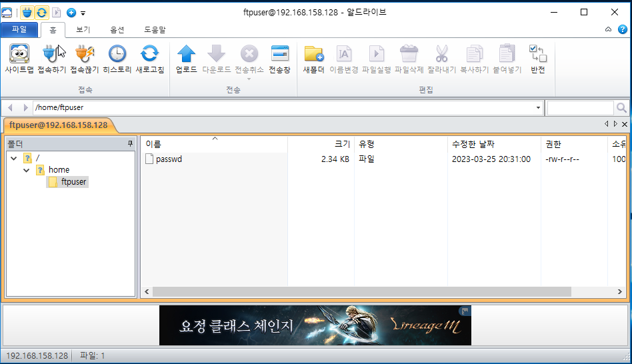
Task: Click the 192.168.158.128 status bar entry
Action: click(37, 355)
